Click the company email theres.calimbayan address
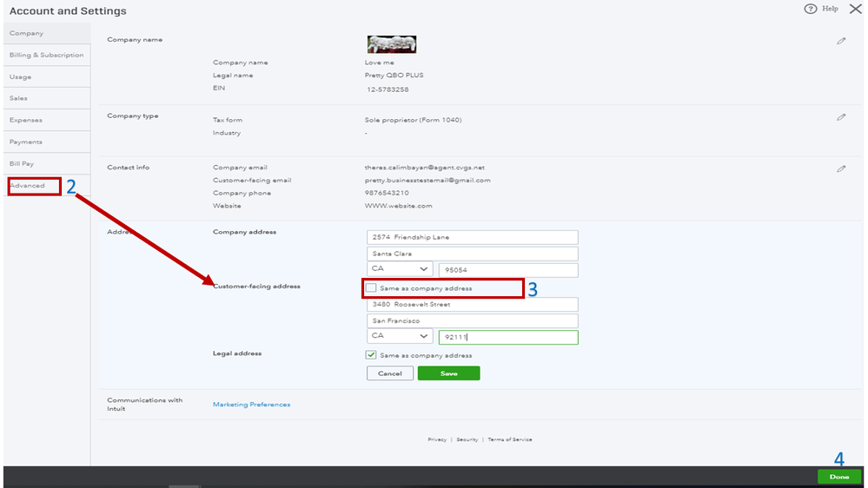 pyautogui.click(x=424, y=167)
